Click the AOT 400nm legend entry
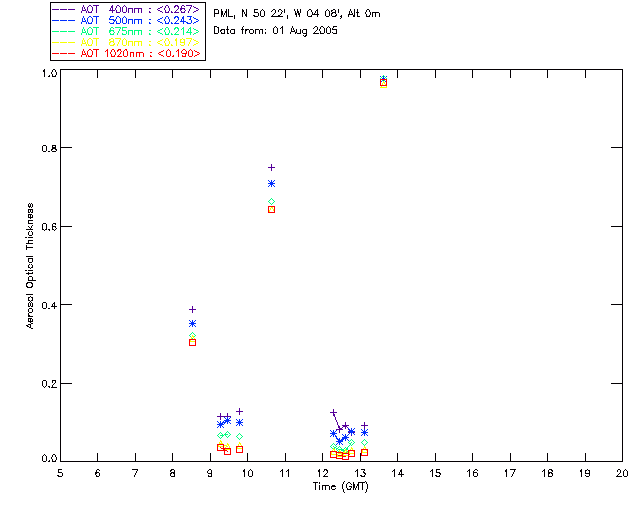 pos(127,9)
